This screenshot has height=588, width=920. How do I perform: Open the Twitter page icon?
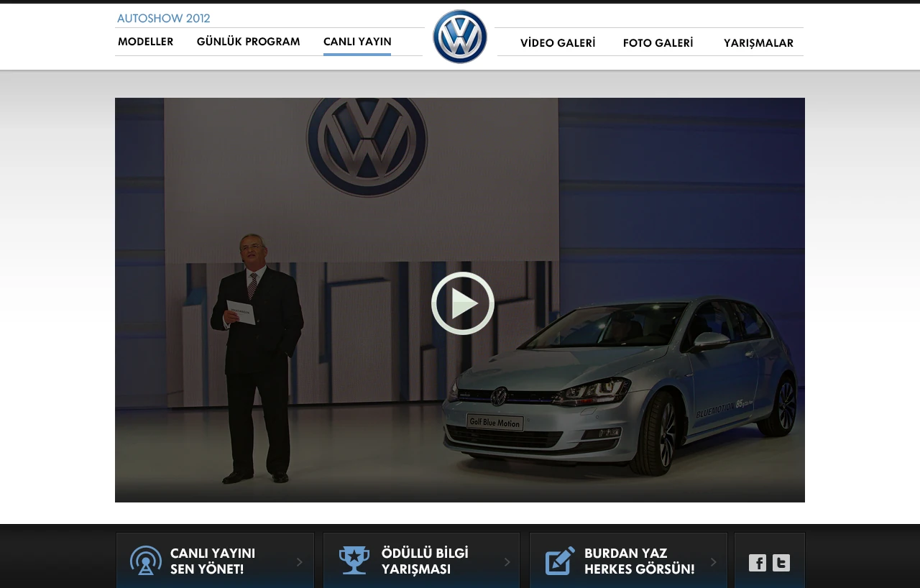tap(781, 563)
